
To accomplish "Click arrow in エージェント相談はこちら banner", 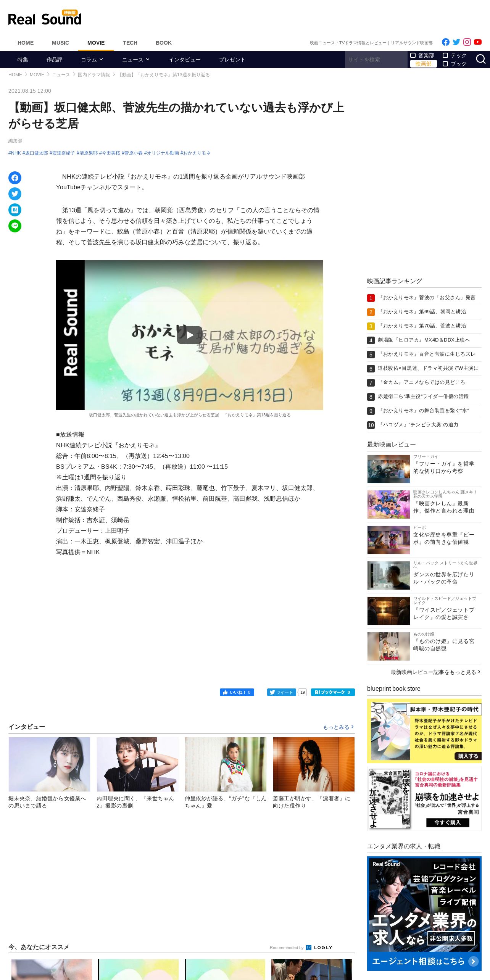I will pos(473,961).
